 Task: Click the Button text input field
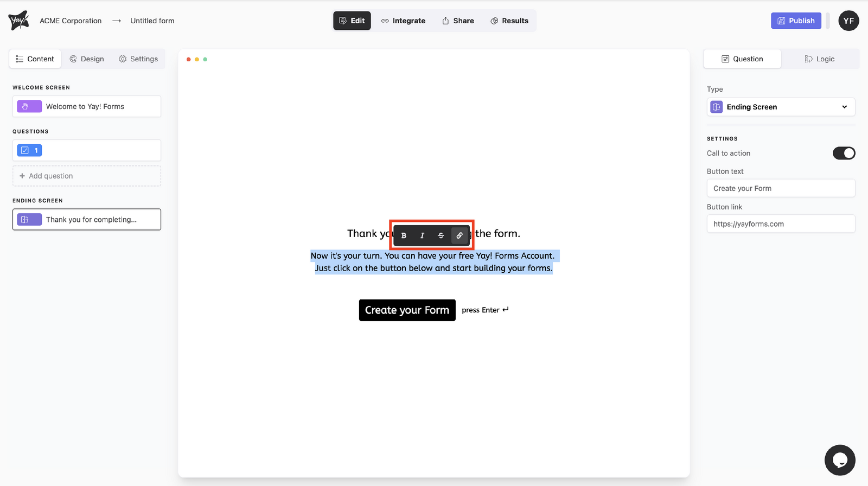click(781, 188)
